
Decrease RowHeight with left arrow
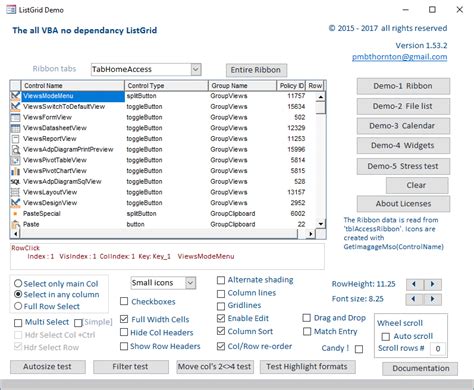[414, 284]
